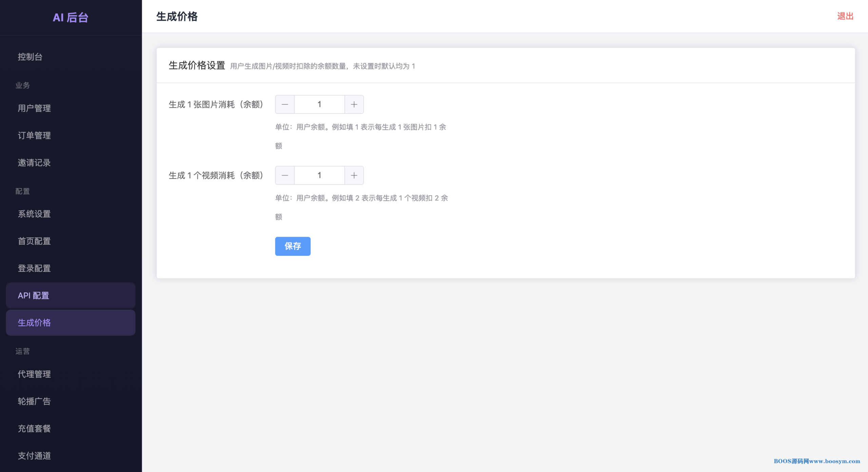The width and height of the screenshot is (868, 472).
Task: Click the AI 后台 logo title
Action: [x=71, y=17]
